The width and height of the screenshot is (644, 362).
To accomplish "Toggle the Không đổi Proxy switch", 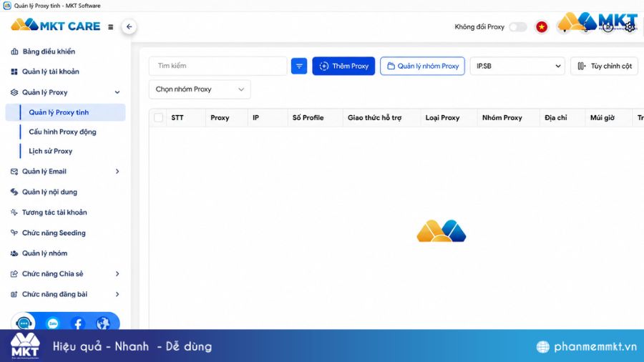I will click(x=518, y=27).
